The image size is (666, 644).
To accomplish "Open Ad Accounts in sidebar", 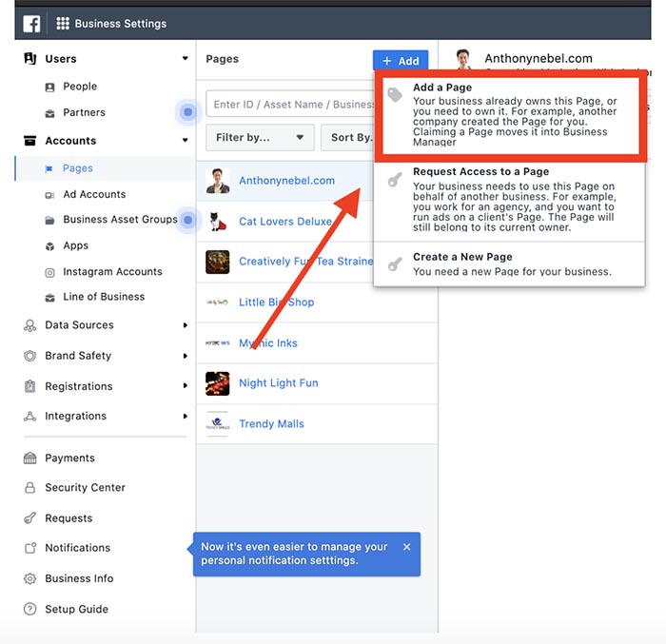I will (94, 195).
